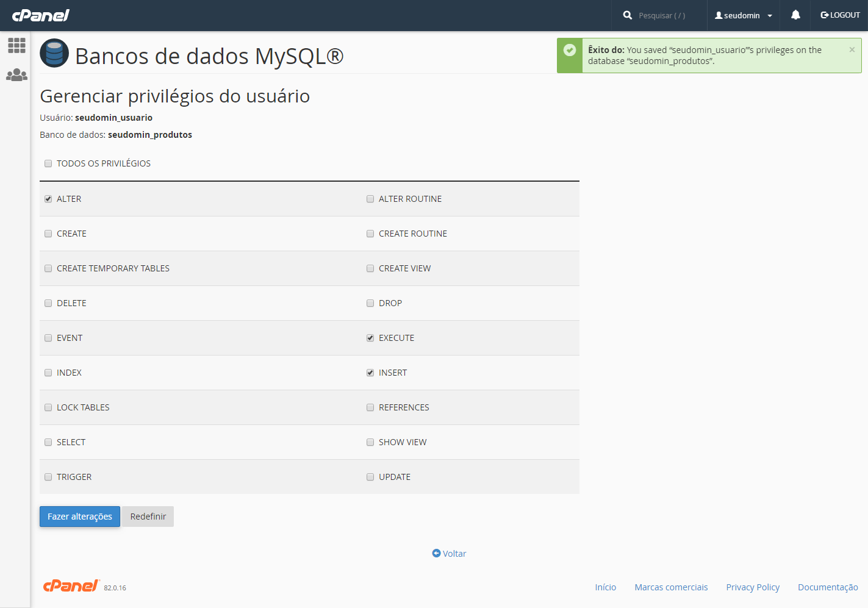
Task: Open the cPanel home grid icon
Action: 16,45
